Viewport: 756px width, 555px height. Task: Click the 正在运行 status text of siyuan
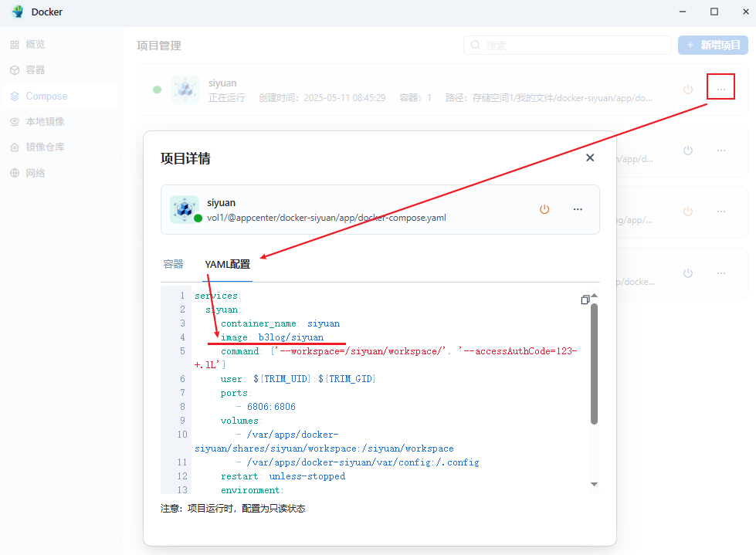tap(226, 98)
